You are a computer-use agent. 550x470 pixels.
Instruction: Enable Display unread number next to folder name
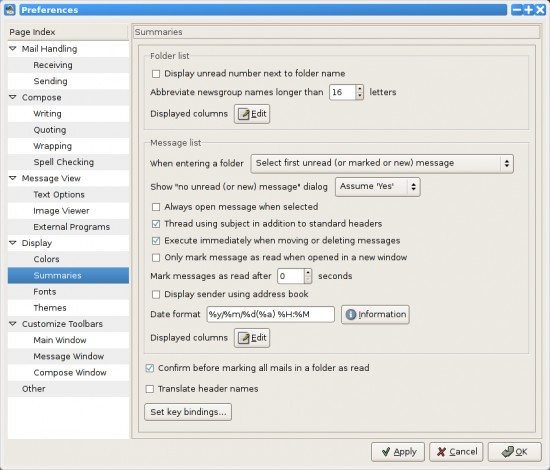point(156,74)
